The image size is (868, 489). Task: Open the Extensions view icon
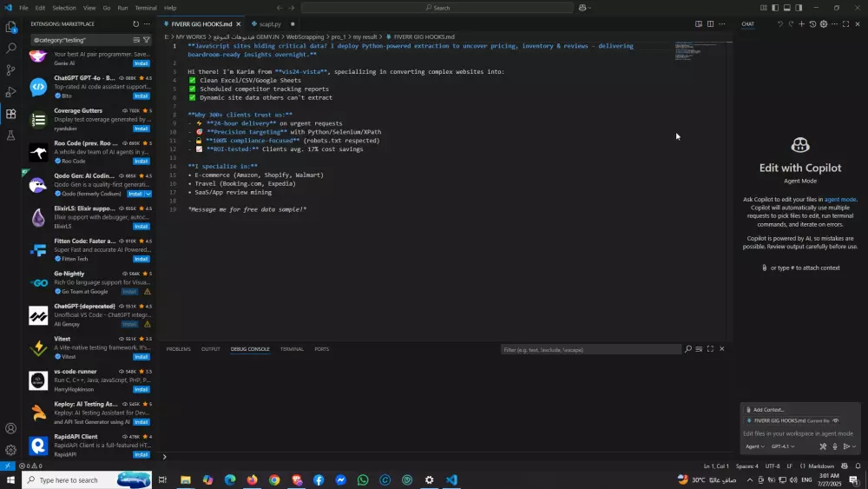[10, 114]
